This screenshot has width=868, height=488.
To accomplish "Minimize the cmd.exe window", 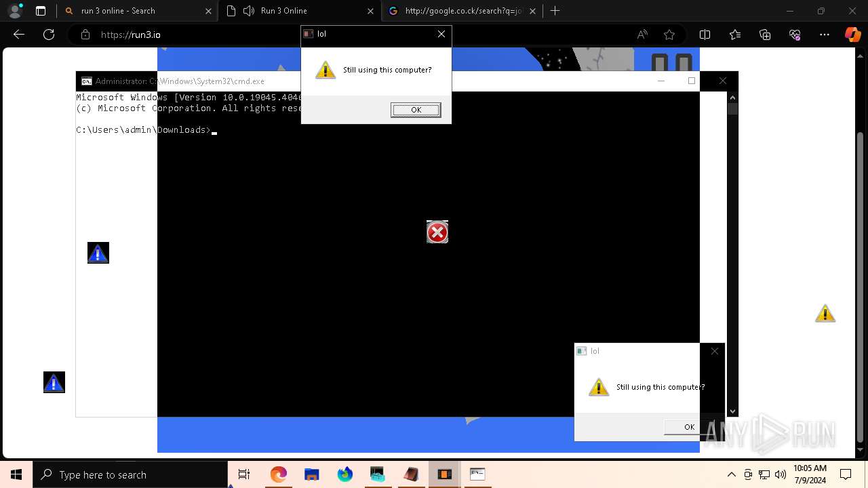I will tap(661, 81).
